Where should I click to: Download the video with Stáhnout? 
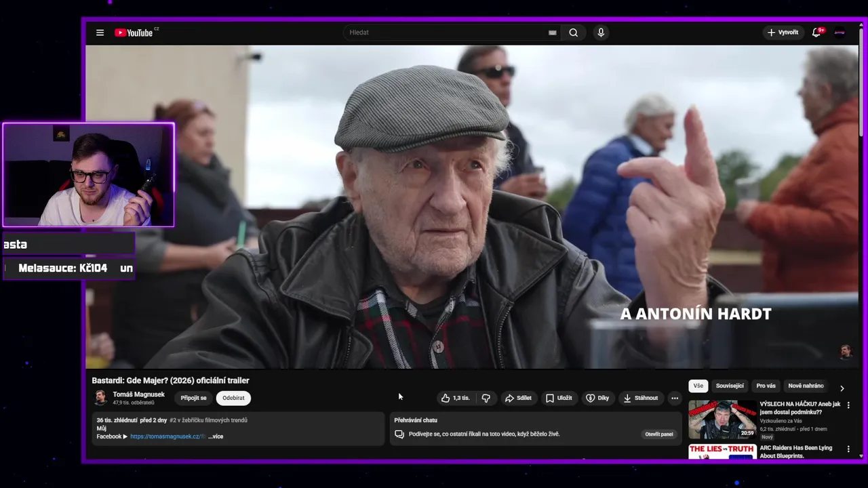click(x=641, y=398)
